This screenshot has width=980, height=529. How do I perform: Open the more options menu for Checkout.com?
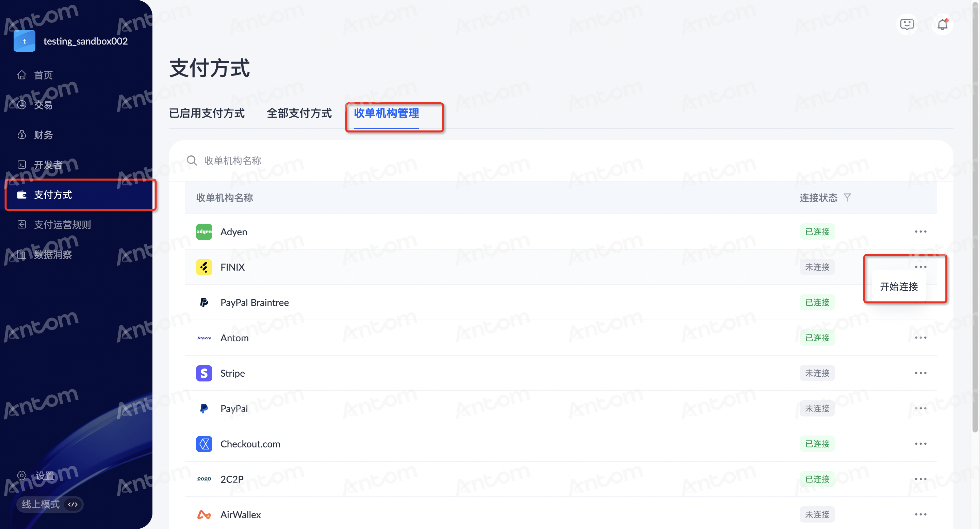pos(921,444)
